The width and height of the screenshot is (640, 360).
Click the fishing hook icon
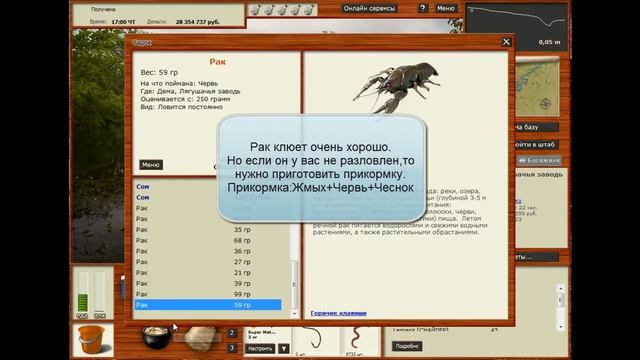coord(314,338)
